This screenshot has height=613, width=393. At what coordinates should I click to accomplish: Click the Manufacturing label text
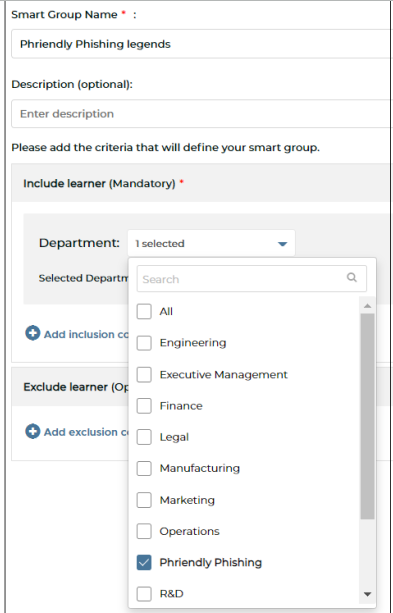point(199,468)
